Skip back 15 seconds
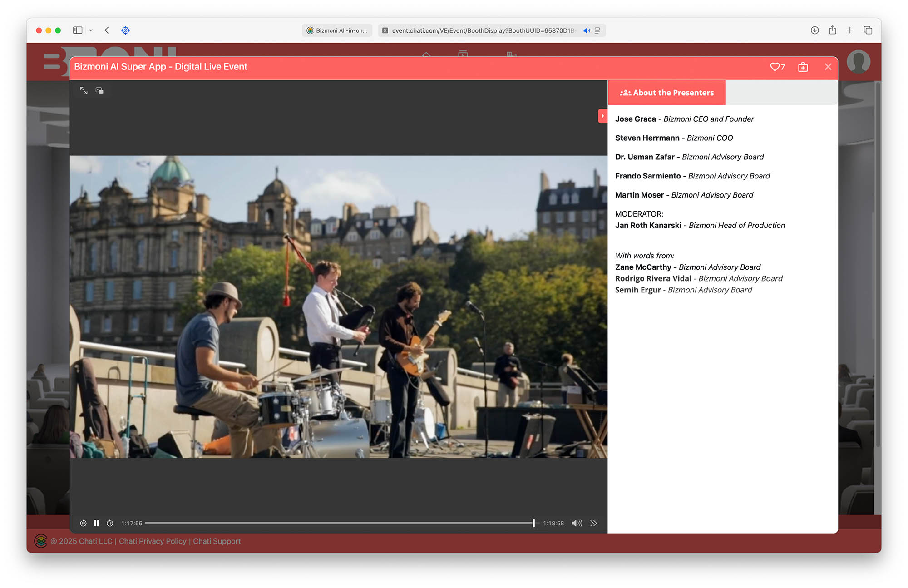908x588 pixels. [x=83, y=523]
